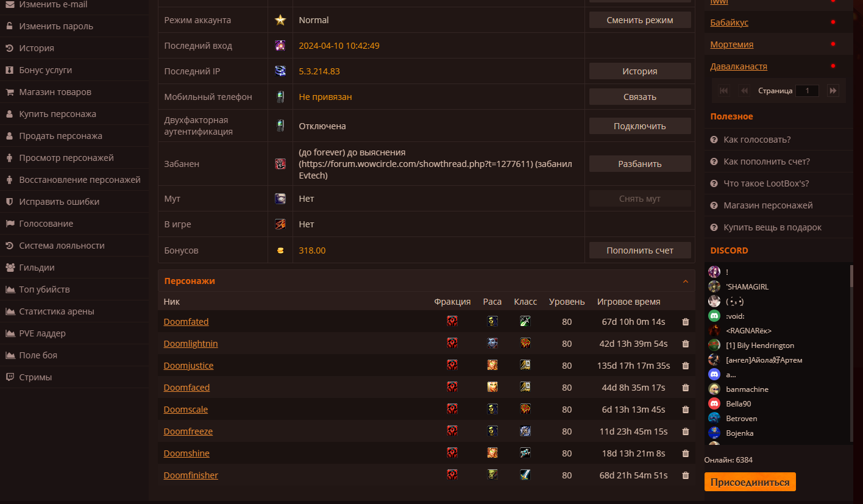Open the Топ убийств sidebar item
The width and height of the screenshot is (863, 504).
[x=44, y=289]
